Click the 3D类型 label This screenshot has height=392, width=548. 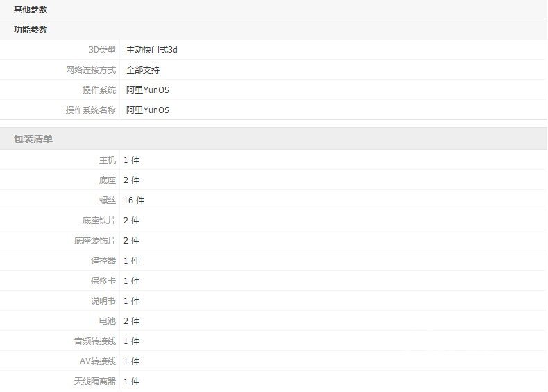(102, 50)
